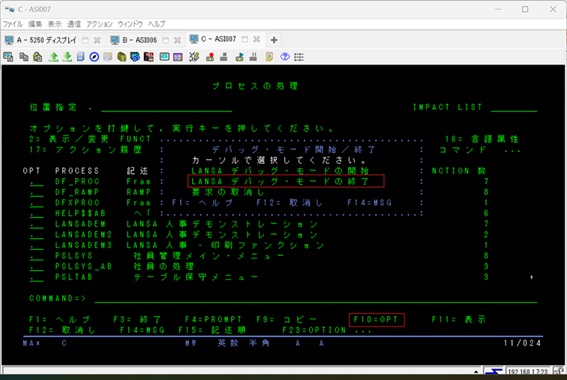
Task: Click the paste clipboard icon
Action: coord(38,57)
